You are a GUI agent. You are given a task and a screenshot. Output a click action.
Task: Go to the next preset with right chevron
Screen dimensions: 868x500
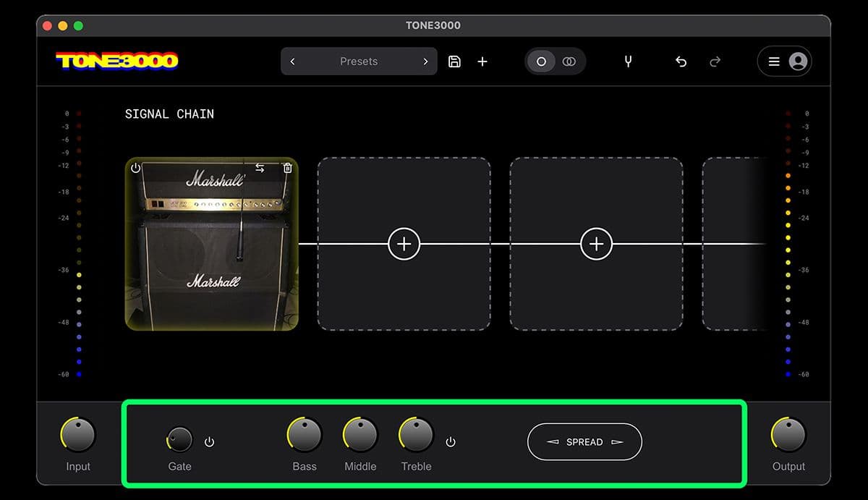425,62
